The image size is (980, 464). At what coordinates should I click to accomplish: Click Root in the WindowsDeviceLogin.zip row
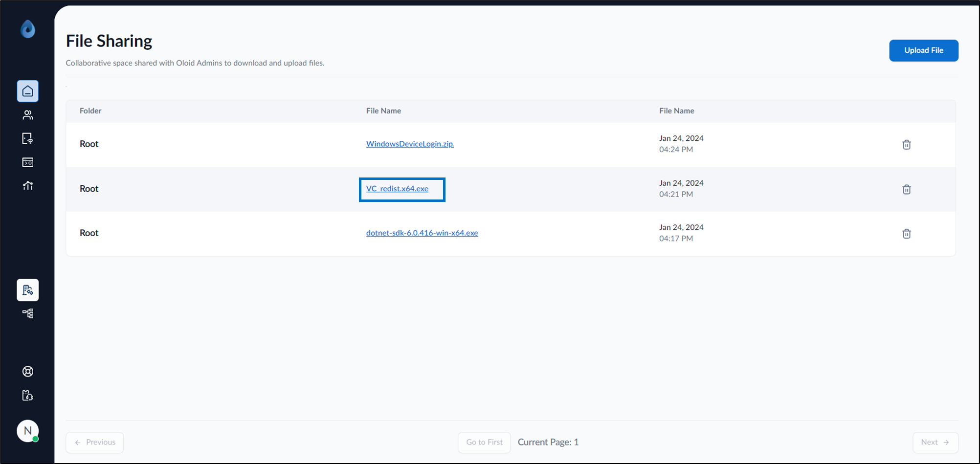[x=89, y=144]
